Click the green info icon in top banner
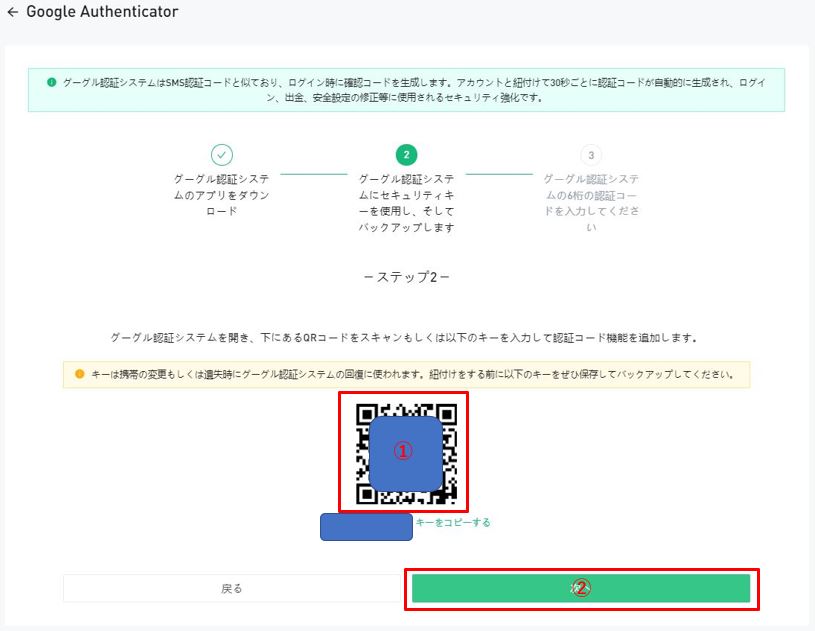Viewport: 815px width, 631px height. coord(52,82)
